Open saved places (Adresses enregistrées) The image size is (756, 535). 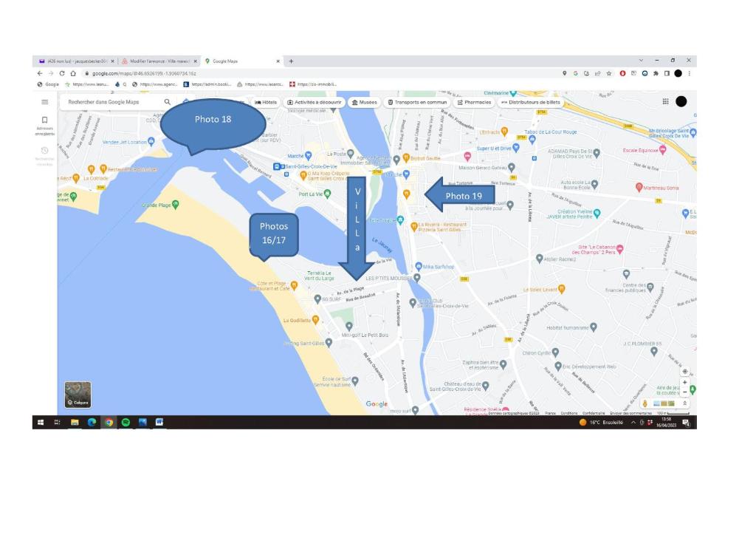pyautogui.click(x=45, y=124)
